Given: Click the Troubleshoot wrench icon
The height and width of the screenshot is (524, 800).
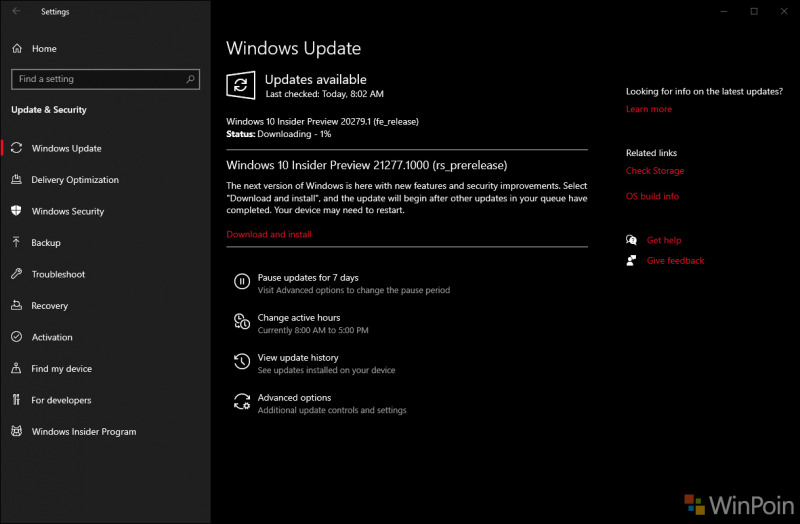Looking at the screenshot, I should pyautogui.click(x=16, y=274).
